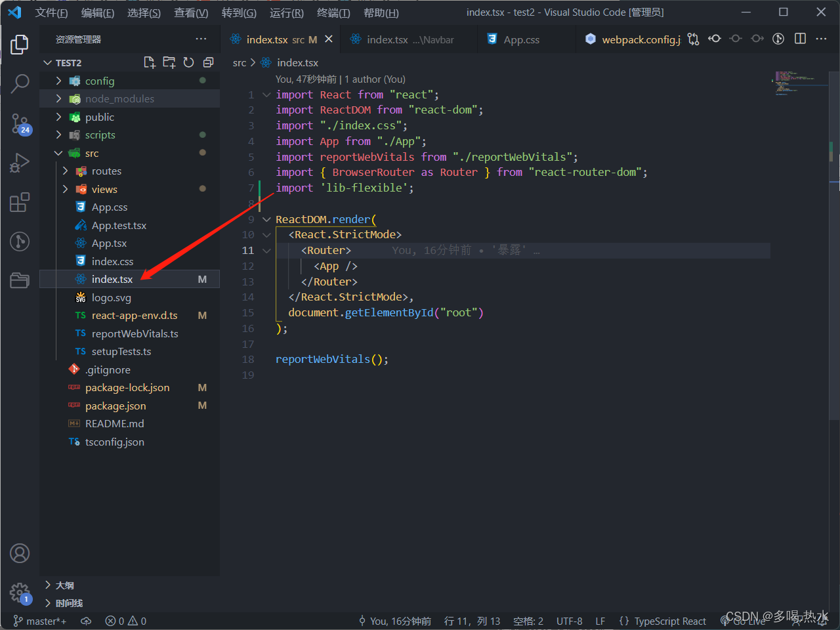
Task: Close the index.tsx src tab
Action: (x=329, y=39)
